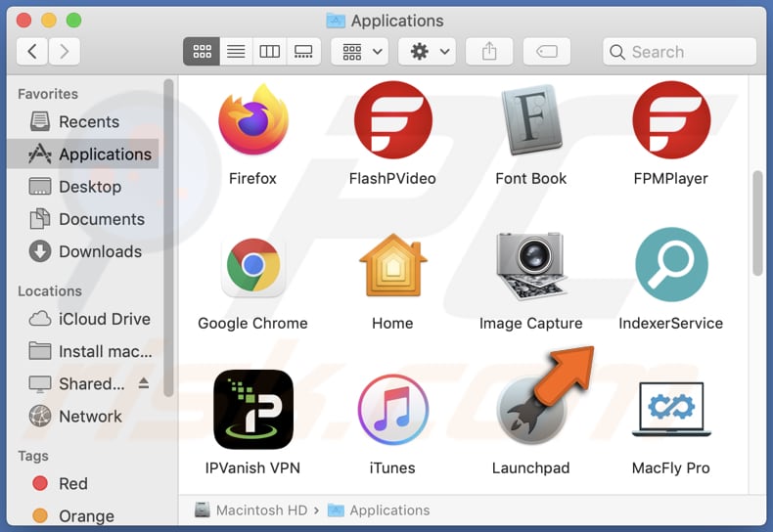Click the Image Capture app icon
This screenshot has width=773, height=532.
(x=531, y=267)
